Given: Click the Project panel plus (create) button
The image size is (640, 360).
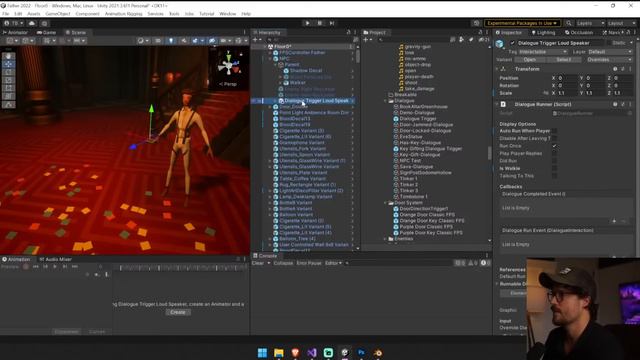Looking at the screenshot, I should click(367, 40).
